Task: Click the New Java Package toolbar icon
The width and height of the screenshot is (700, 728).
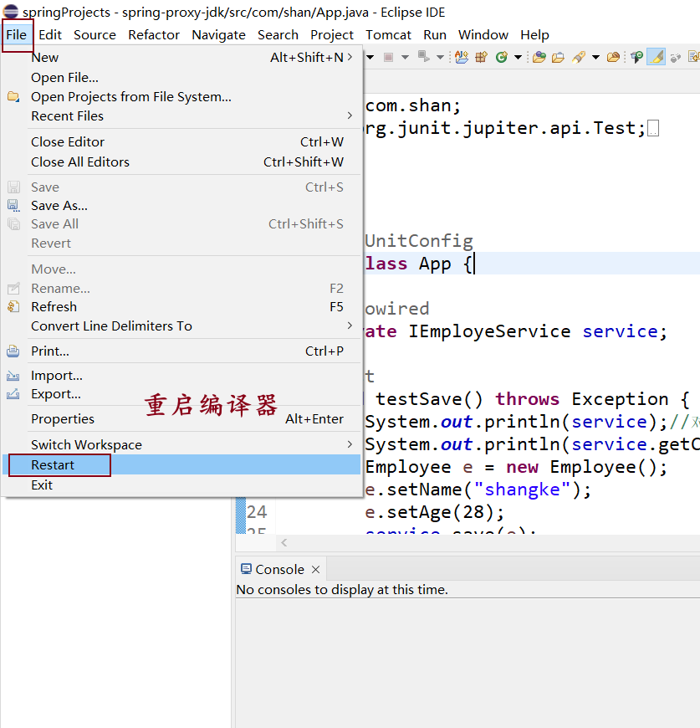Action: tap(481, 57)
